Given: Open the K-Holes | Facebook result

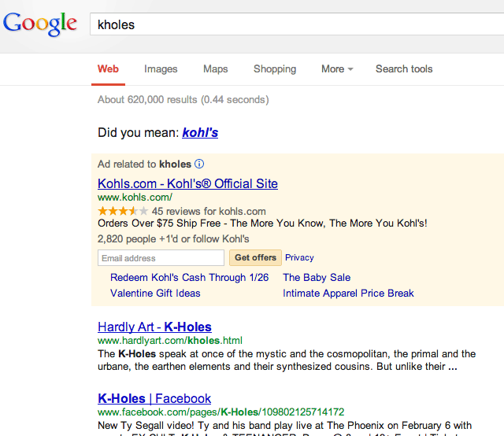Looking at the screenshot, I should click(x=154, y=398).
